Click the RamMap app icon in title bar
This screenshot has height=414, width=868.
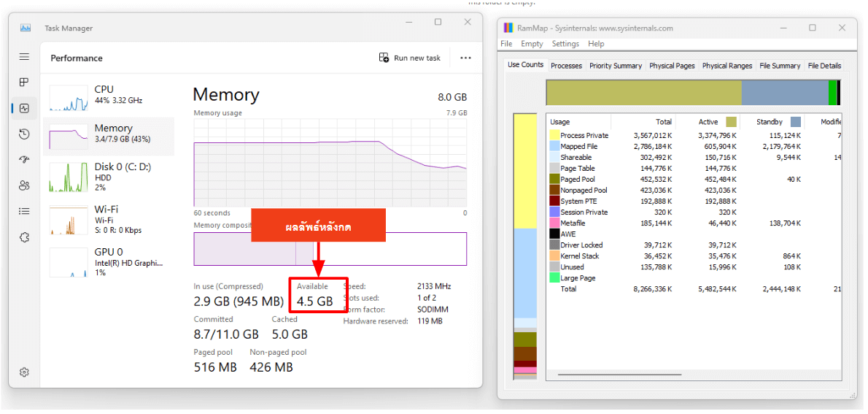click(508, 28)
